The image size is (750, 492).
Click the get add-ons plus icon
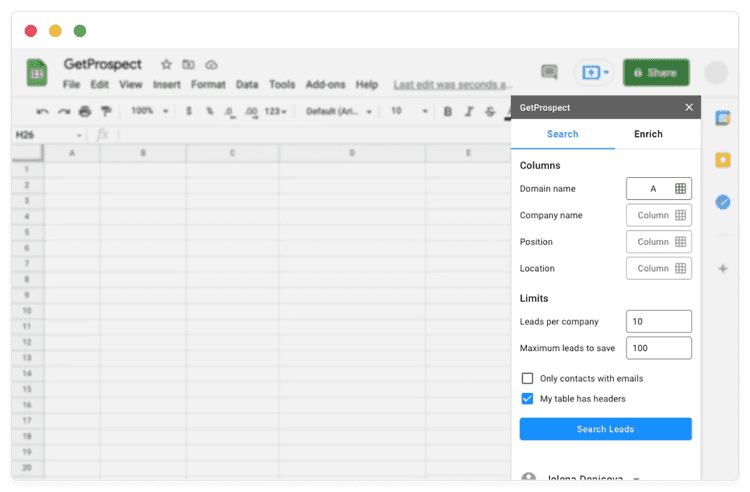point(723,269)
